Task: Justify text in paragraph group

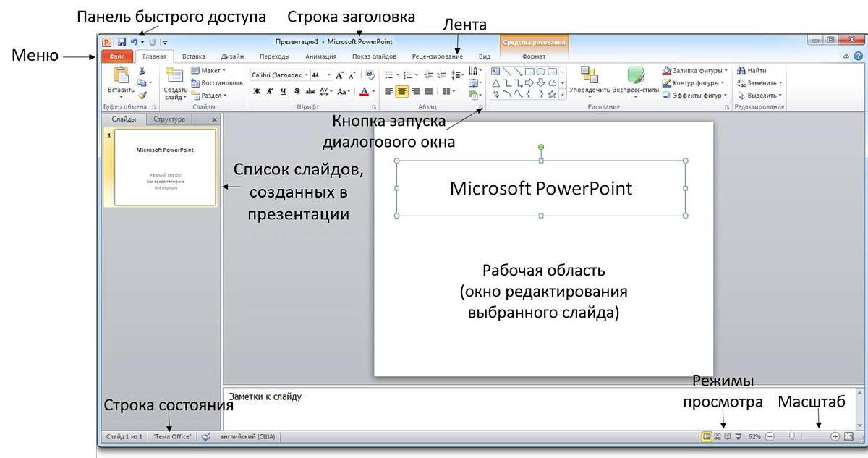Action: [428, 91]
